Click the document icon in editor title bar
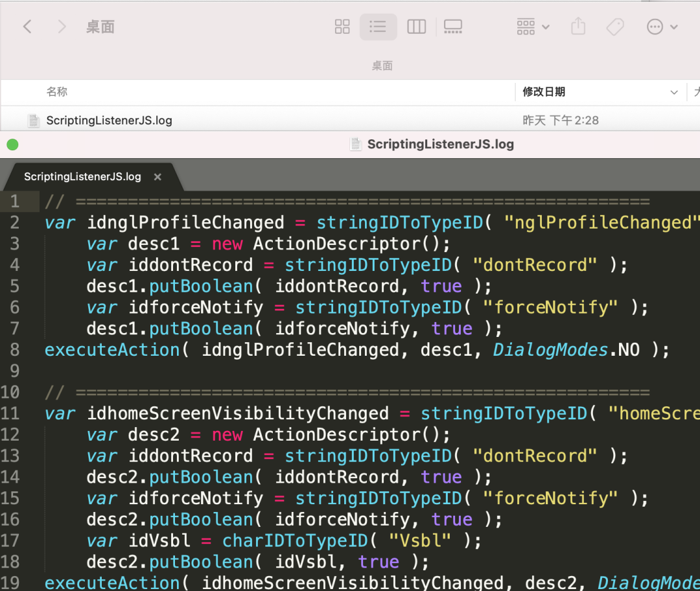Screen dimensions: 700x591 click(x=356, y=144)
